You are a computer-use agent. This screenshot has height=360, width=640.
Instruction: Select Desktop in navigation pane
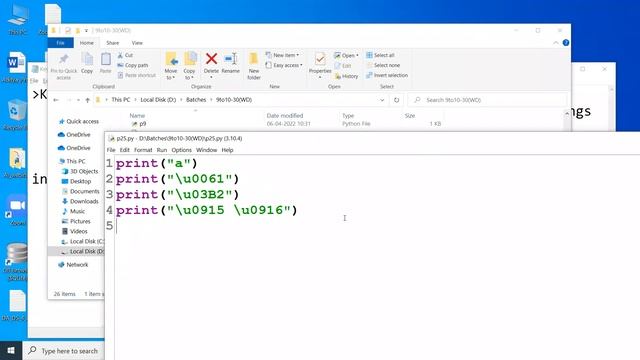coord(76,181)
